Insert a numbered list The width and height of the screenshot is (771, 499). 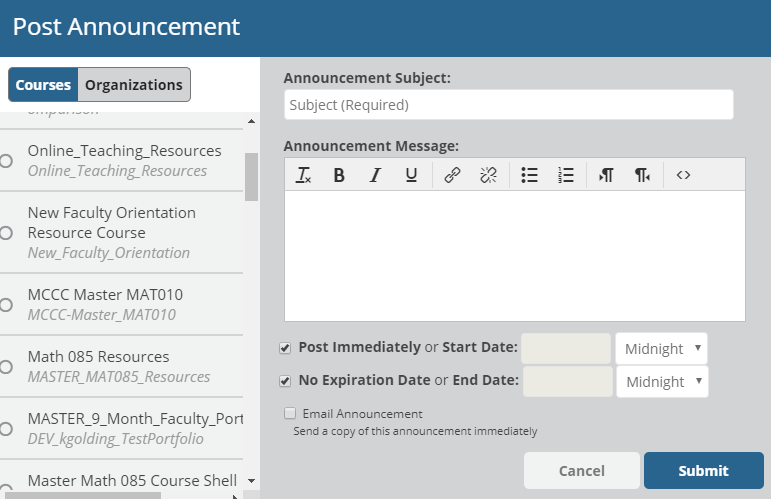(566, 175)
